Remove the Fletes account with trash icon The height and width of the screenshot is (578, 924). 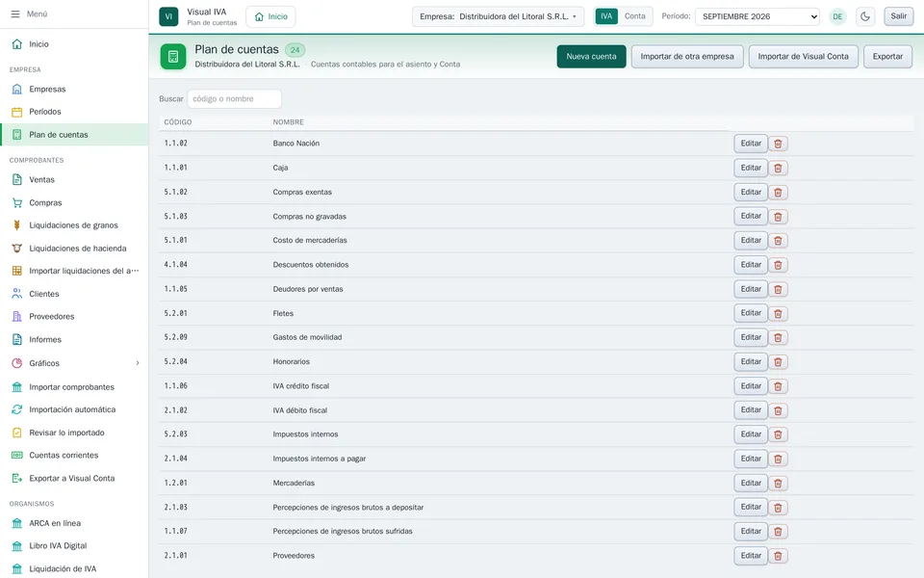pos(778,313)
